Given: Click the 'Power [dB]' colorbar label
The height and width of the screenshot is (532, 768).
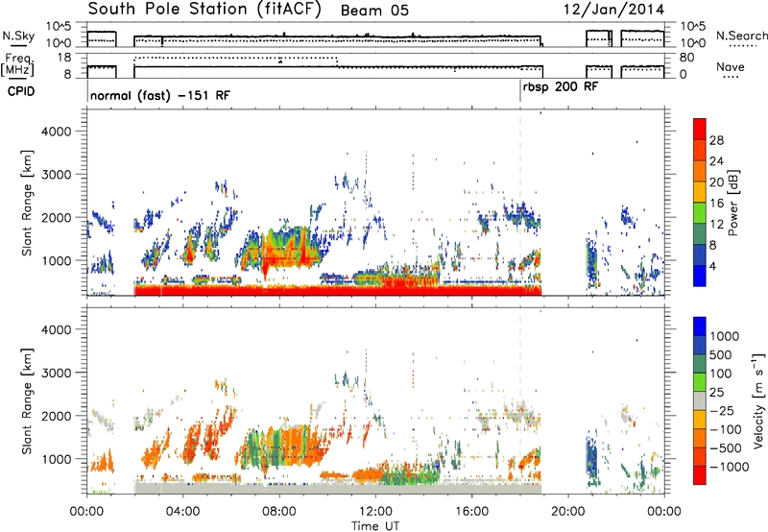Looking at the screenshot, I should click(x=732, y=203).
